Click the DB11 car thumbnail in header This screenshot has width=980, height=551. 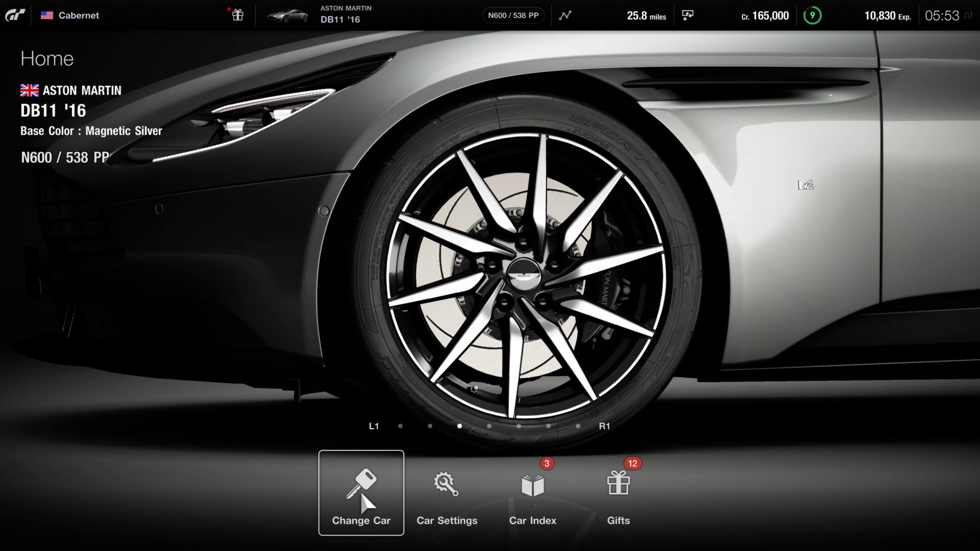pyautogui.click(x=288, y=15)
